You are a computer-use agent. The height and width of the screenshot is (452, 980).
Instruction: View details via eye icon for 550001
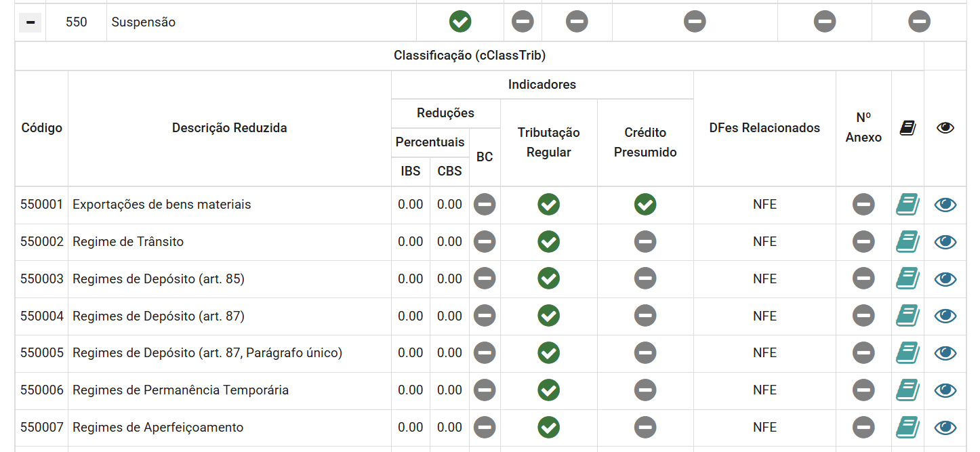[945, 205]
